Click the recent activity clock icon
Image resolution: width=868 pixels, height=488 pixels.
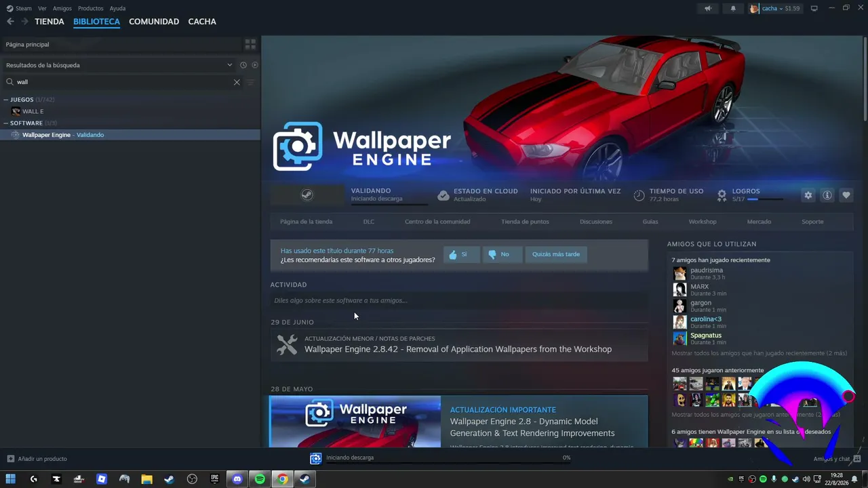coord(243,65)
